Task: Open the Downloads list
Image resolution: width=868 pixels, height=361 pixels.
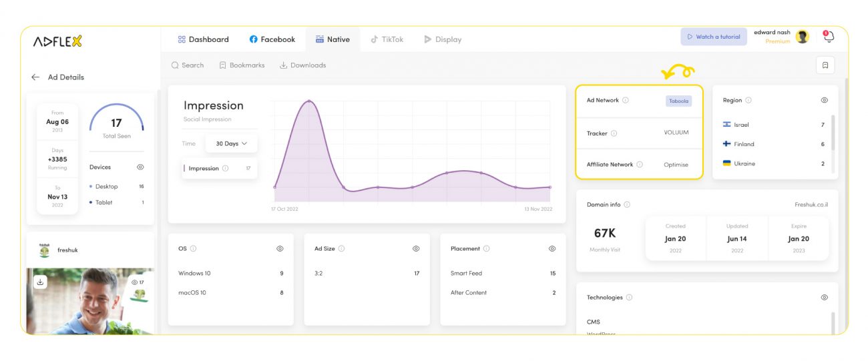Action: [x=302, y=65]
